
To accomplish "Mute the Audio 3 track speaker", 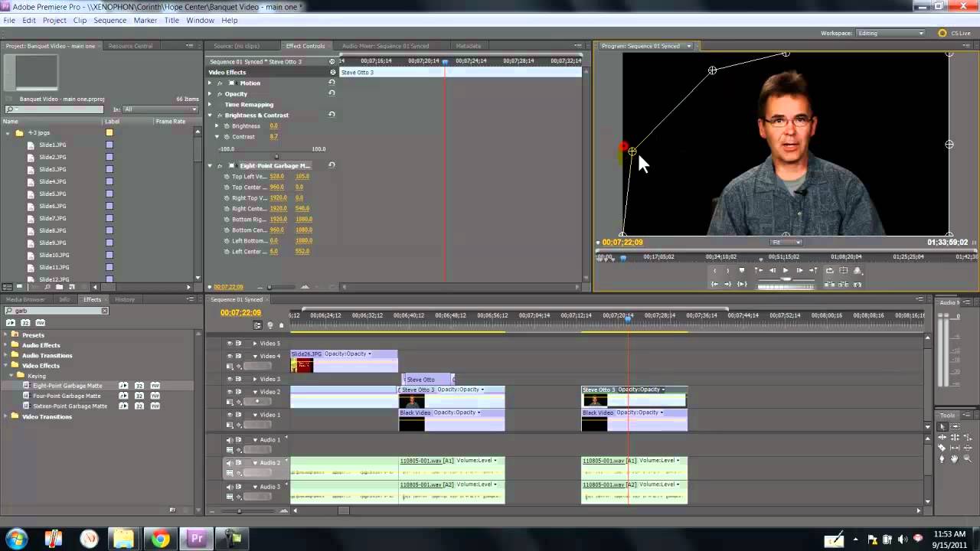I will [x=229, y=487].
